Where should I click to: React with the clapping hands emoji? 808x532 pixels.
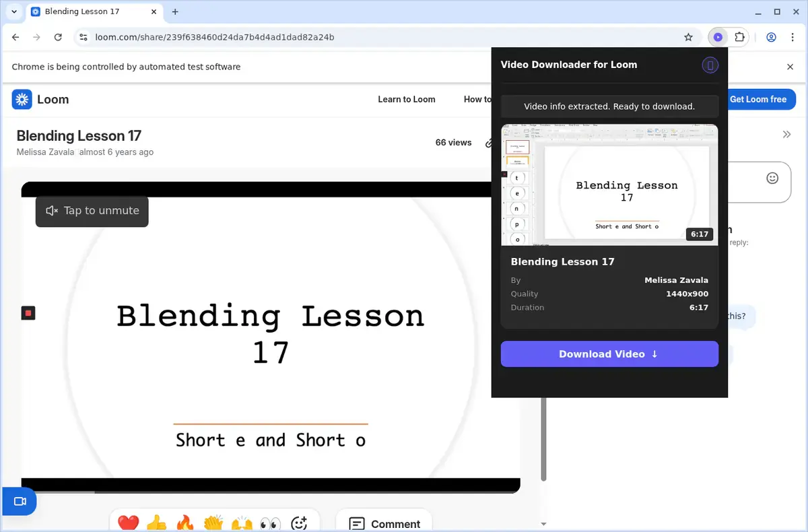[213, 523]
